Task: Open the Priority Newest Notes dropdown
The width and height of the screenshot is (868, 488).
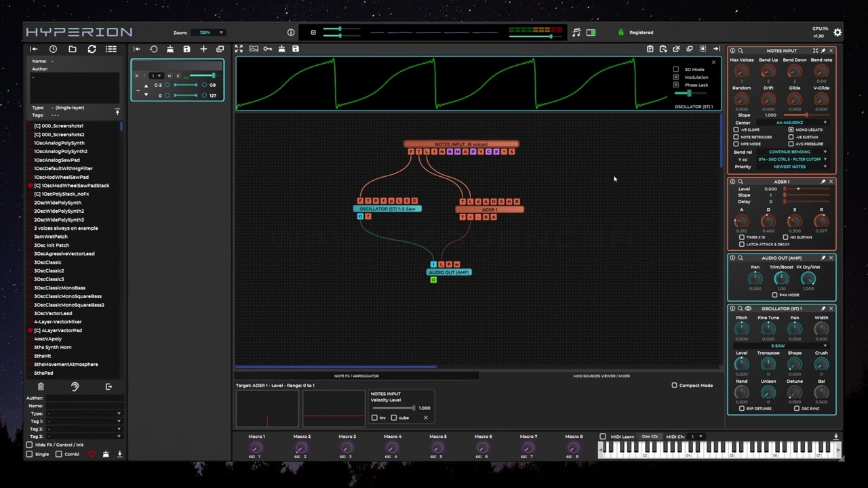Action: click(792, 167)
